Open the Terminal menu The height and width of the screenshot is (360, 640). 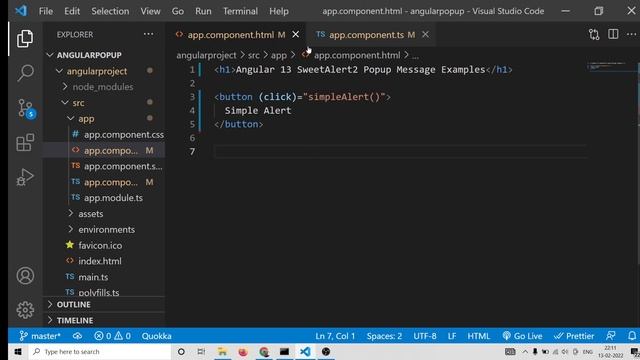[x=240, y=11]
